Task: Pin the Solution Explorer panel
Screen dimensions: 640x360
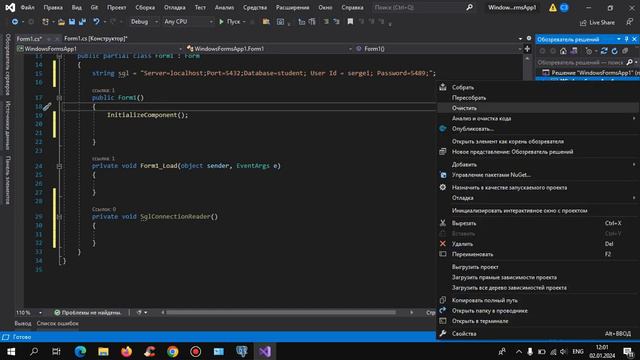Action: coord(627,39)
